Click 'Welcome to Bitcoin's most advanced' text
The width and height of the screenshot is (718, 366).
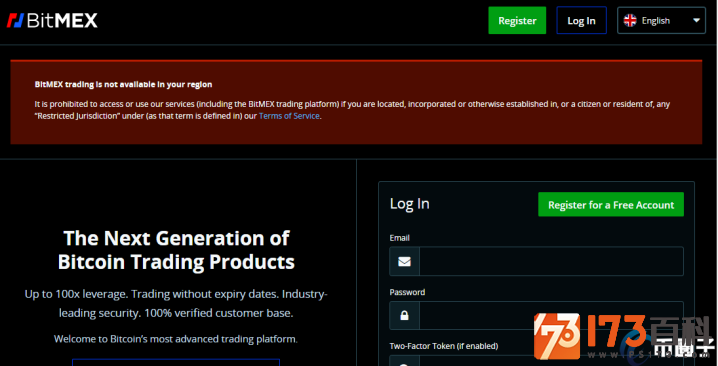pos(176,339)
